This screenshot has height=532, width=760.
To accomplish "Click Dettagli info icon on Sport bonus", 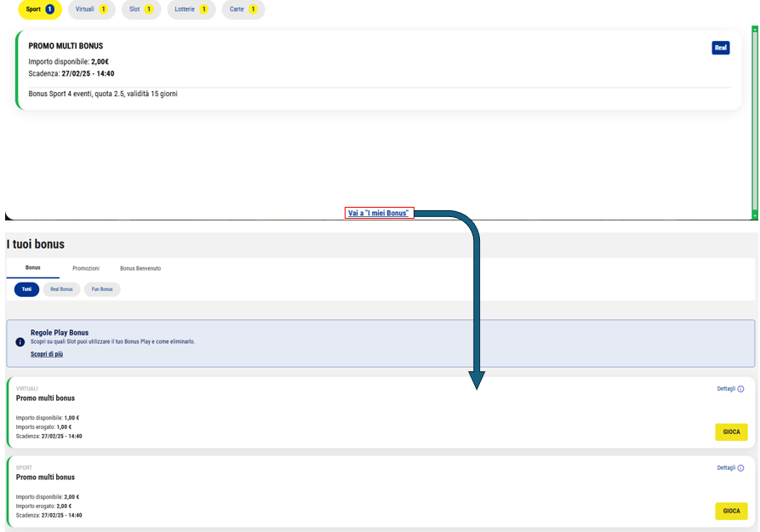I will point(740,468).
